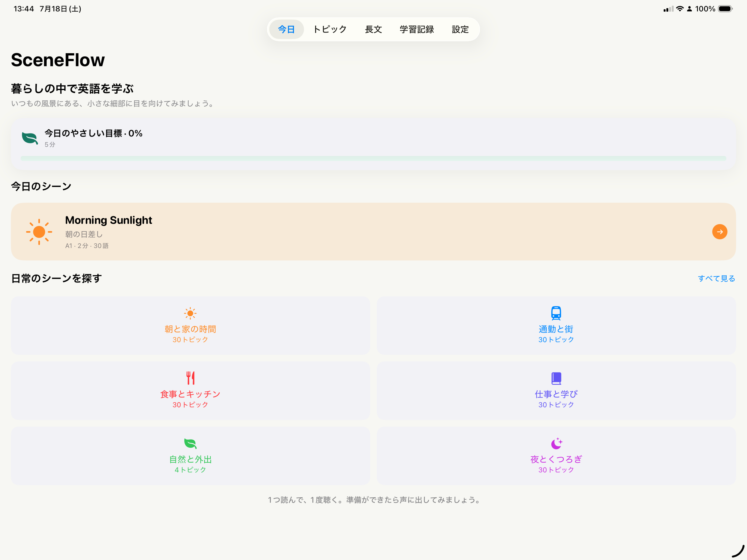Open the 夜とくつろぎ category label
747x560 pixels.
556,459
